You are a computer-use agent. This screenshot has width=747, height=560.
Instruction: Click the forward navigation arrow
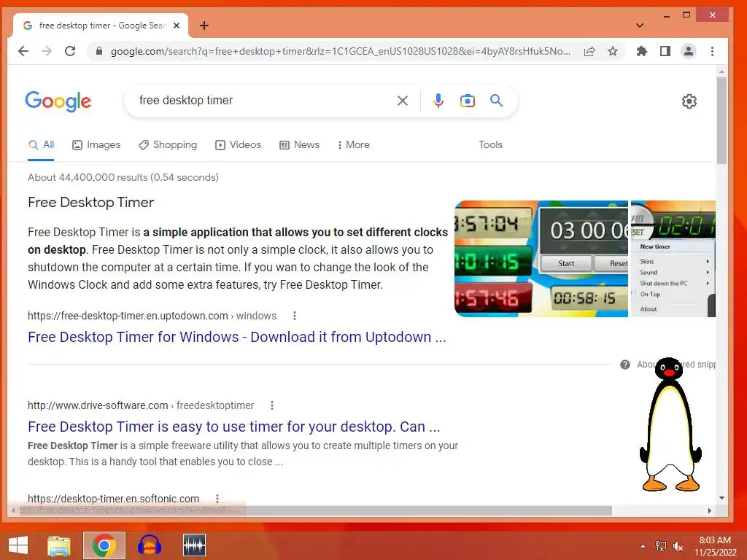(47, 51)
